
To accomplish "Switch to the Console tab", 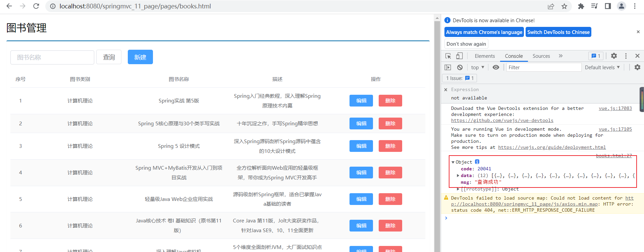I will coord(514,56).
